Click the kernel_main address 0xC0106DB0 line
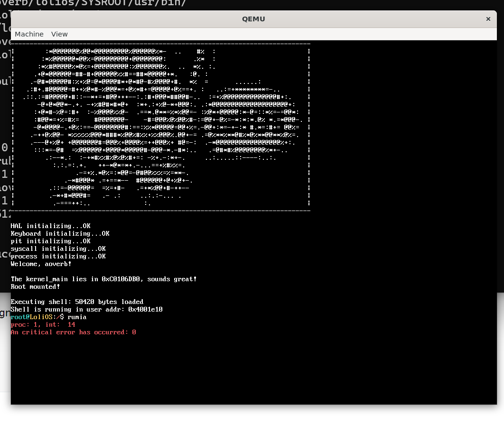Viewport: 504px width, 423px height. pos(103,279)
